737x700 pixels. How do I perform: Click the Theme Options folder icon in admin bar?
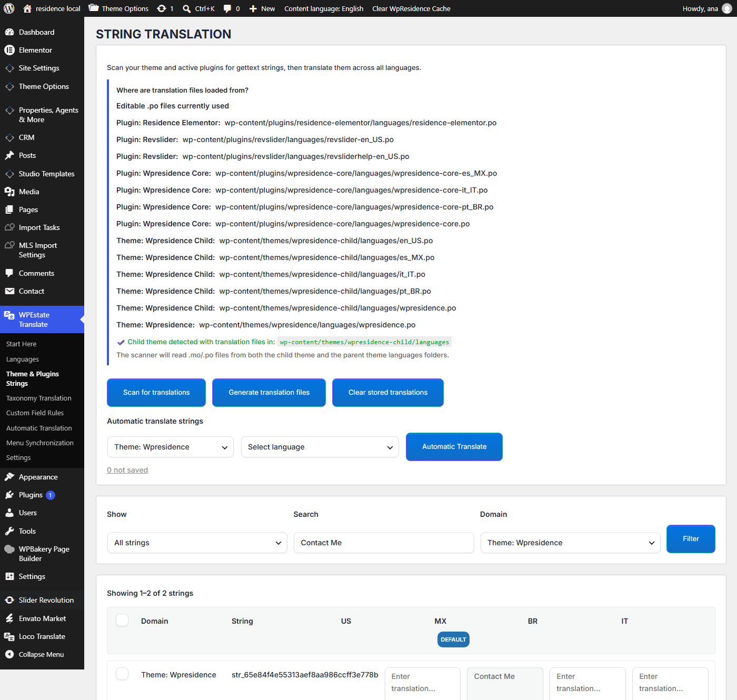[x=94, y=8]
